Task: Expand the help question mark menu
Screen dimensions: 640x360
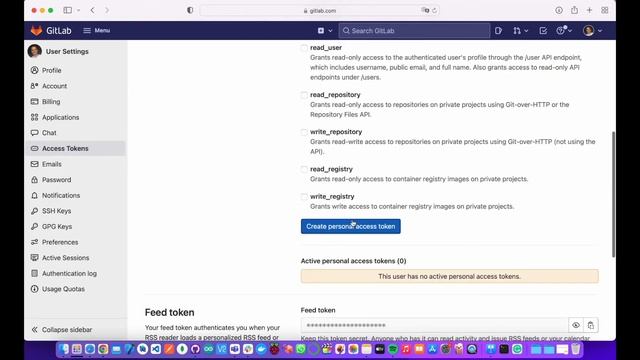Action: (564, 31)
